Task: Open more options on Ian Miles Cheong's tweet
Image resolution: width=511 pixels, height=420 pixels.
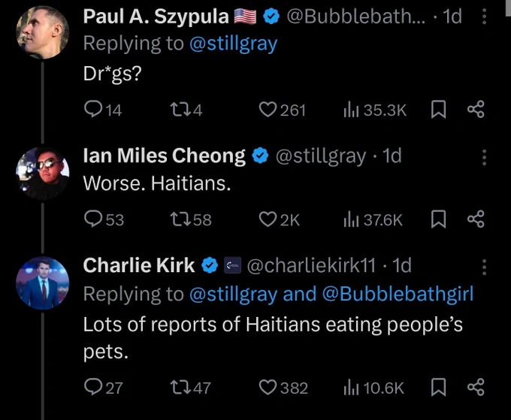Action: pyautogui.click(x=484, y=157)
